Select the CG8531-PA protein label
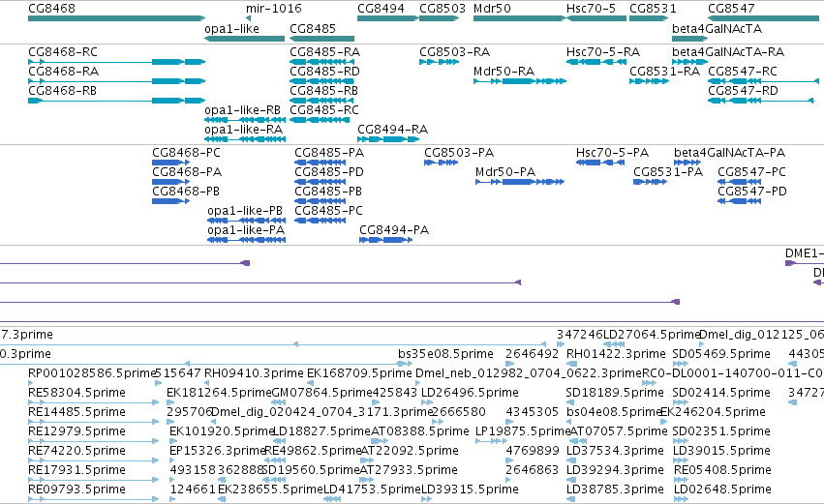 click(x=668, y=172)
